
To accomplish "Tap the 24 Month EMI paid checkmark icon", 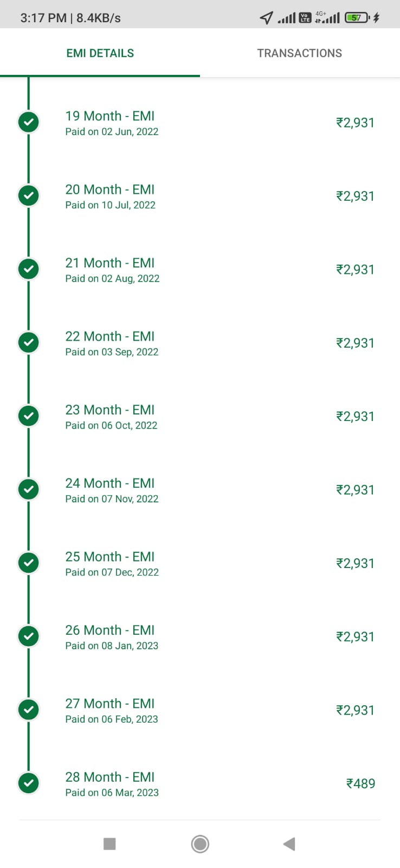I will (28, 490).
